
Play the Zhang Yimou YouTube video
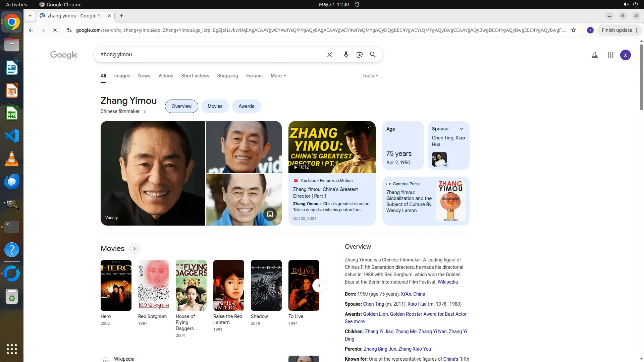[332, 147]
